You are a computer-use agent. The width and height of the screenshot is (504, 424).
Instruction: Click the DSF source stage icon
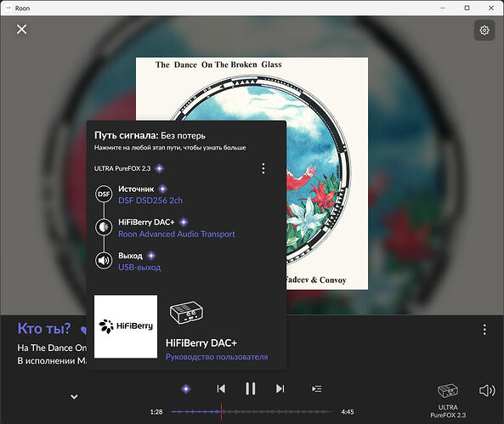(x=104, y=194)
